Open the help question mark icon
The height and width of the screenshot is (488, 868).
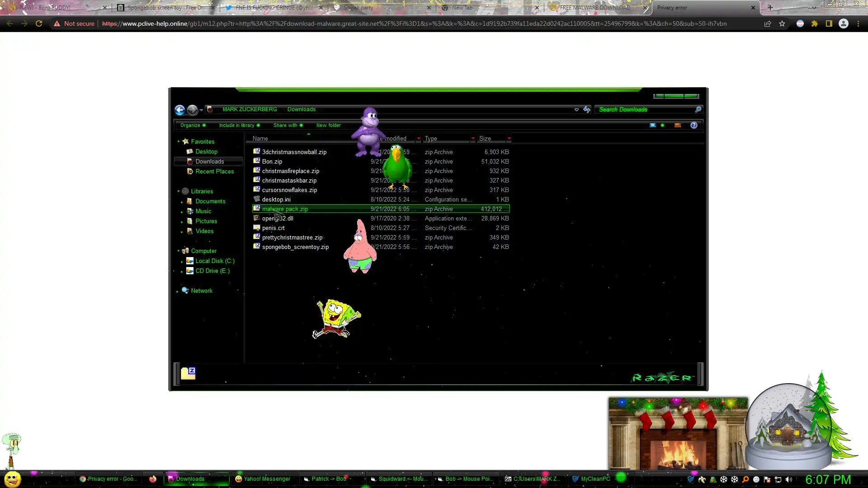click(693, 125)
